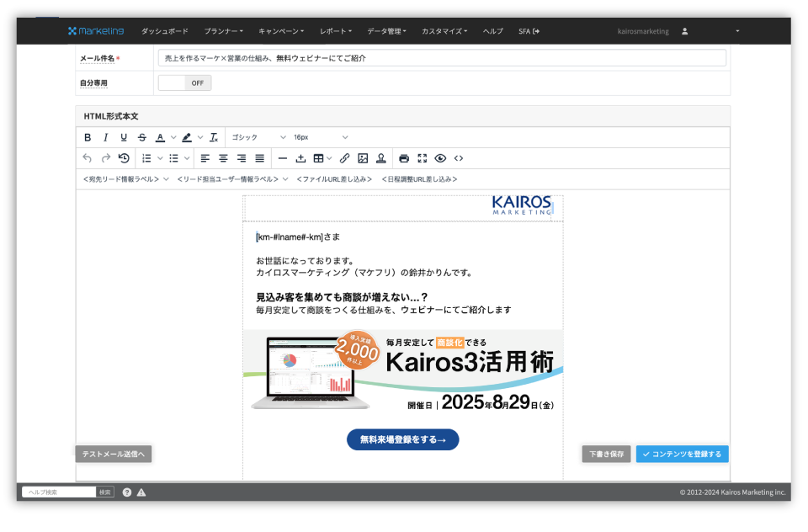
Task: Apply italic formatting
Action: coord(106,138)
